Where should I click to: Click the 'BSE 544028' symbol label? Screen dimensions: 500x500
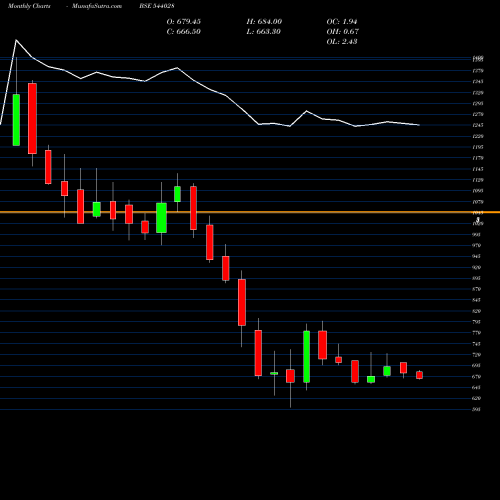[x=157, y=6]
